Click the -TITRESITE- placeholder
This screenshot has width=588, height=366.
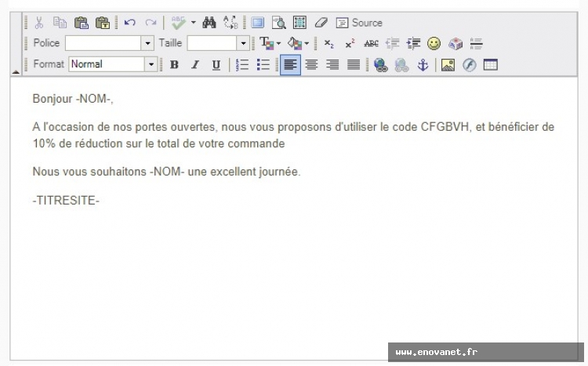pyautogui.click(x=66, y=201)
